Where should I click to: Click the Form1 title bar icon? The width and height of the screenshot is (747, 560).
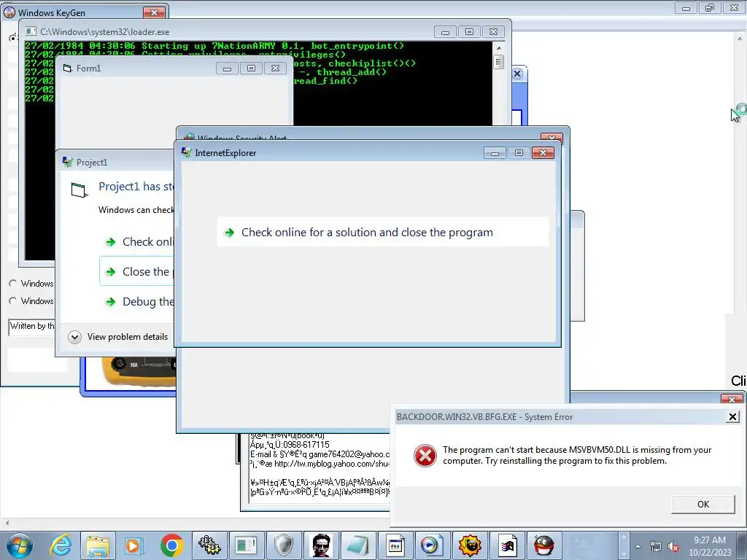67,68
